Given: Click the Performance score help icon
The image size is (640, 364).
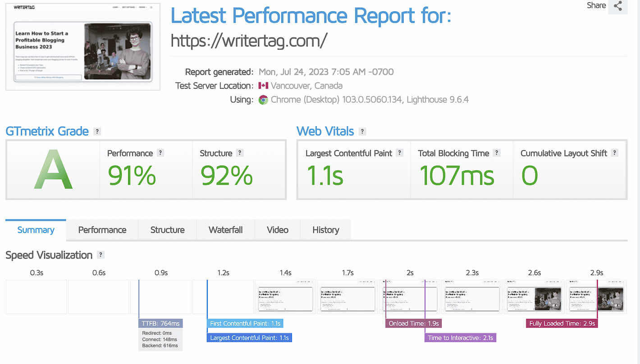Looking at the screenshot, I should [160, 153].
